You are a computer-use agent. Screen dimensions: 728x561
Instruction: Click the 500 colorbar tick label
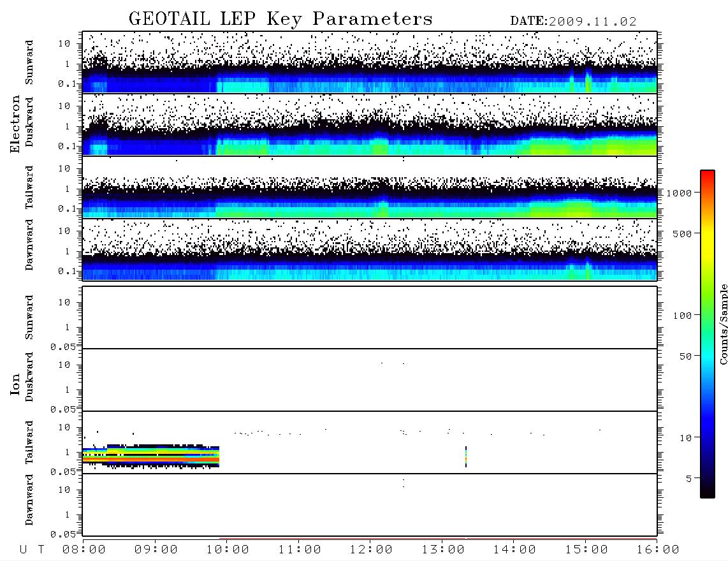point(682,234)
